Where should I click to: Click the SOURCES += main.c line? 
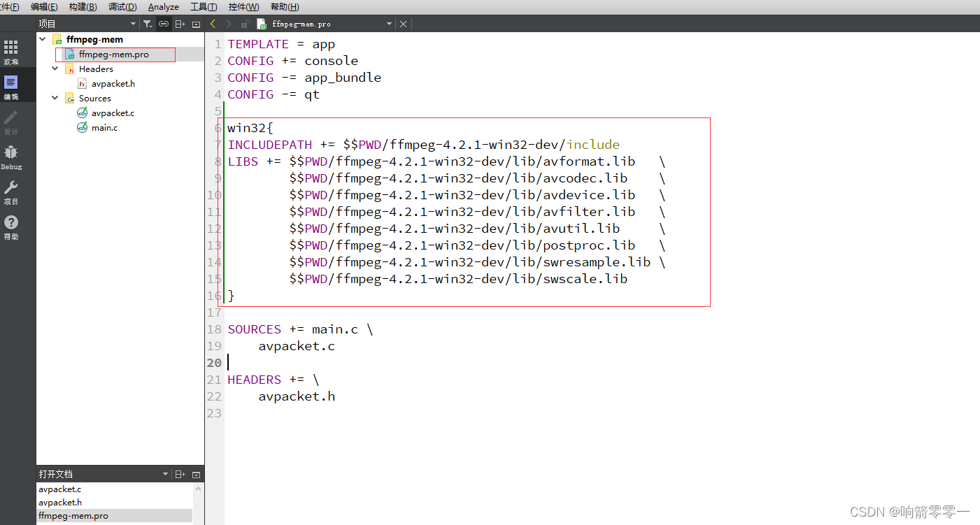pyautogui.click(x=300, y=329)
